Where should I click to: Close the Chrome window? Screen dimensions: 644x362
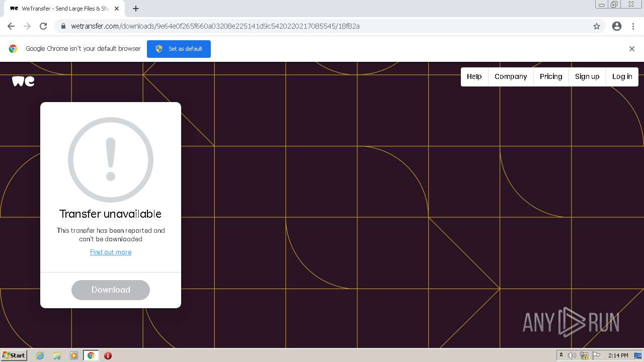[x=631, y=5]
